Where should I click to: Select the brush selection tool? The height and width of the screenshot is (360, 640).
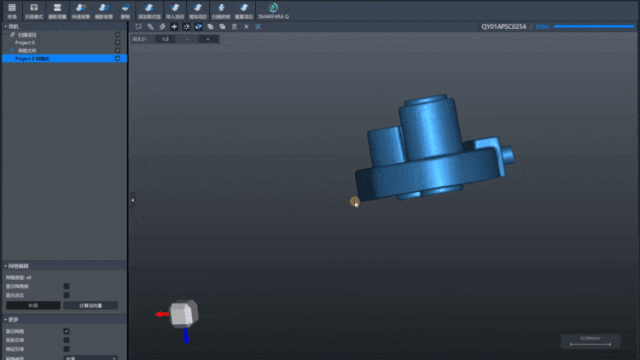[150, 27]
